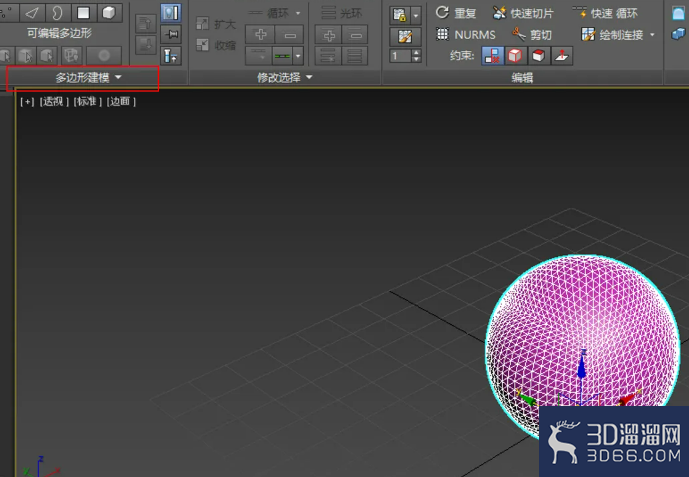The height and width of the screenshot is (477, 689).
Task: Click the Previous Modifier up-arrow icon
Action: 145,23
